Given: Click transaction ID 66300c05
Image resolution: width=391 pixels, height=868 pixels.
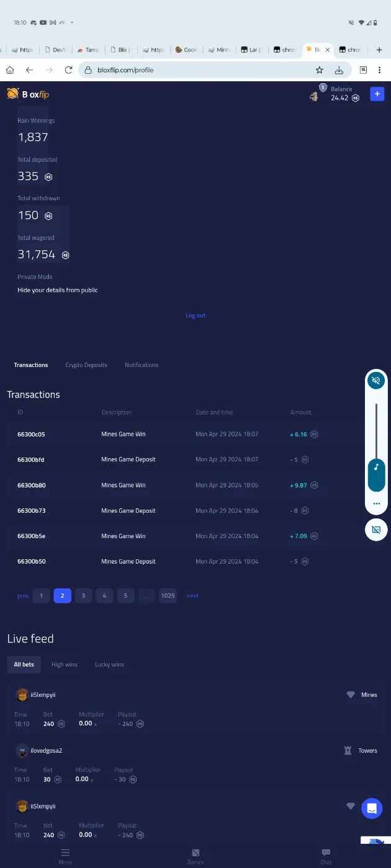Looking at the screenshot, I should click(31, 434).
